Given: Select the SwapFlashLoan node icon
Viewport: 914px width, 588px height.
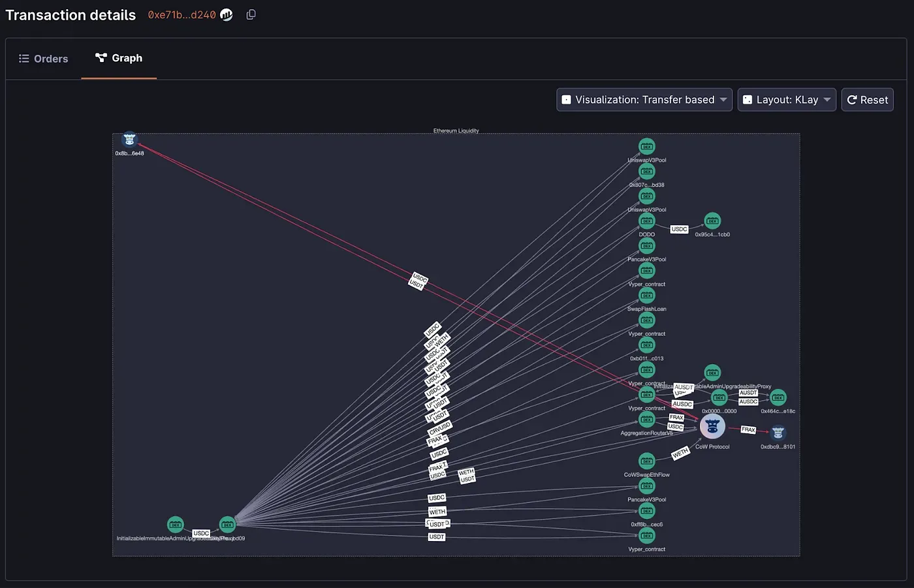Looking at the screenshot, I should (646, 296).
